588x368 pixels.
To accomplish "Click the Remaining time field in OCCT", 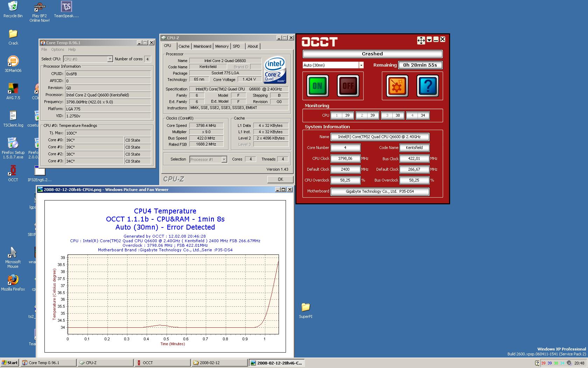I will coord(420,65).
